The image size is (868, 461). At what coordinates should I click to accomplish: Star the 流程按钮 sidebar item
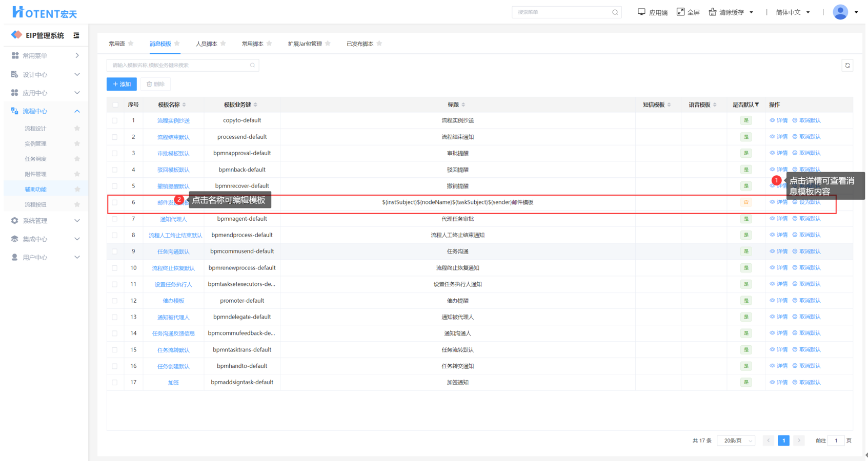[77, 204]
